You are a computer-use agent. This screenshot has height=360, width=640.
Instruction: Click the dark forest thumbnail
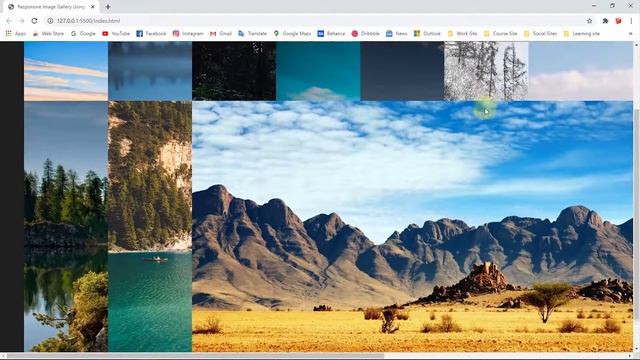(x=234, y=71)
